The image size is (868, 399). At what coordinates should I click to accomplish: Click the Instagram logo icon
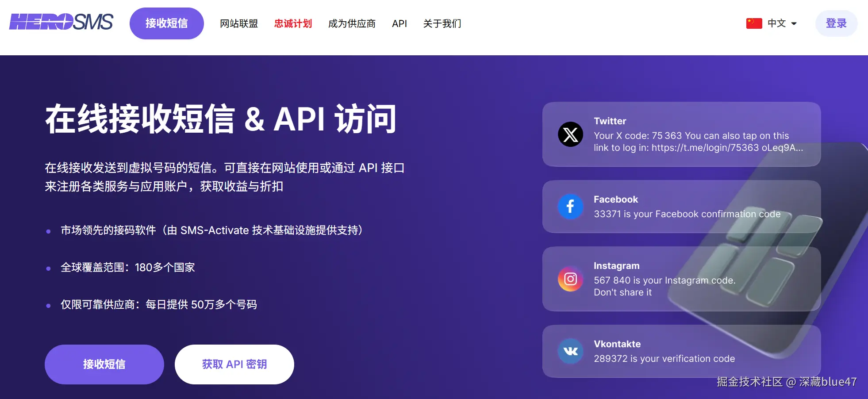(x=570, y=279)
